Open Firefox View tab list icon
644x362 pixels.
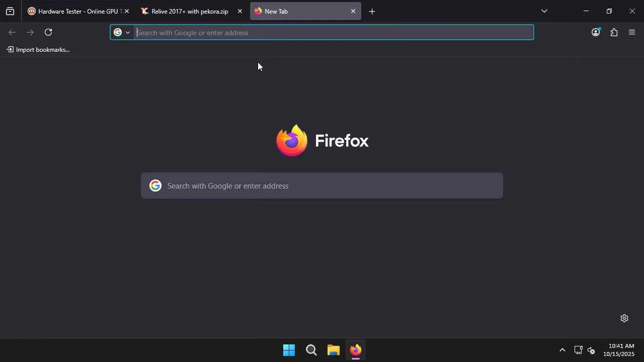pyautogui.click(x=10, y=11)
